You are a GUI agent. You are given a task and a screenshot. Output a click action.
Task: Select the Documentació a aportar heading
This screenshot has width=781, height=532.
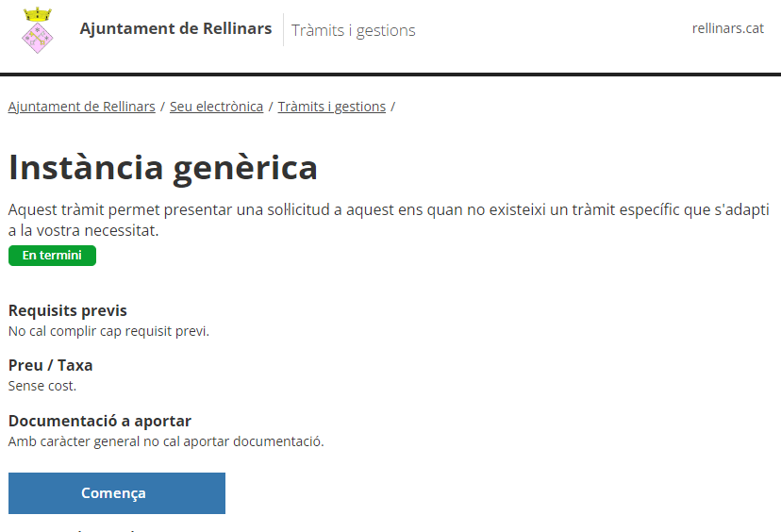click(x=99, y=421)
